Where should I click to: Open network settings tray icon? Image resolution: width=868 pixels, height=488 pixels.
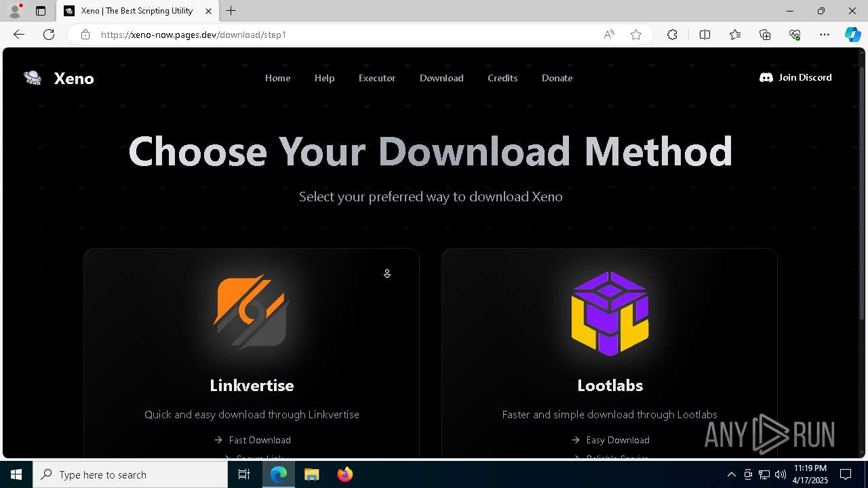coord(764,474)
